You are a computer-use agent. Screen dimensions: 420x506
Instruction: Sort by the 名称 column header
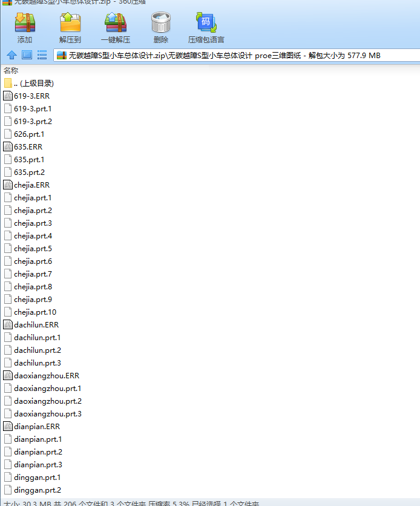click(11, 70)
